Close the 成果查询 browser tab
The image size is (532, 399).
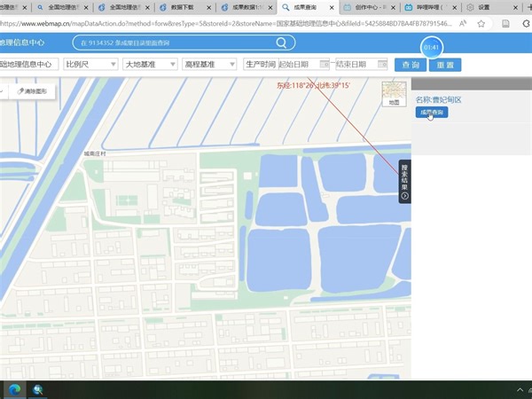pyautogui.click(x=332, y=7)
